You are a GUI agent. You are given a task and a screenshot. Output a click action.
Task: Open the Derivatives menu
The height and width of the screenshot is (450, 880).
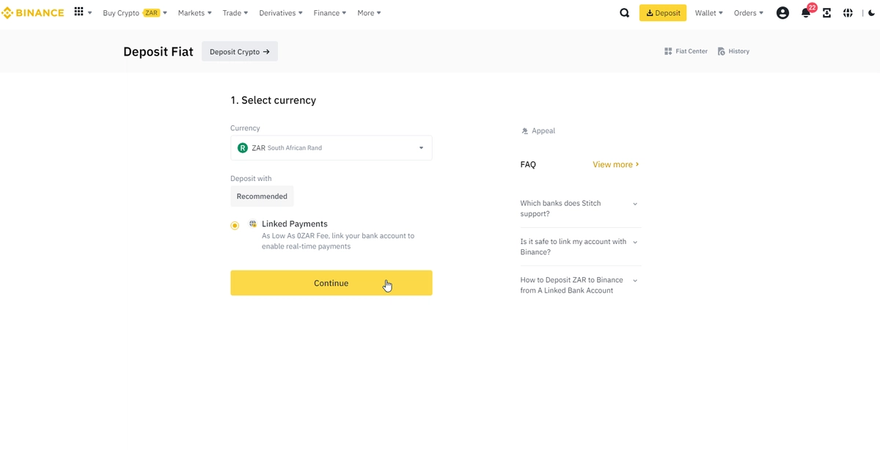tap(281, 13)
